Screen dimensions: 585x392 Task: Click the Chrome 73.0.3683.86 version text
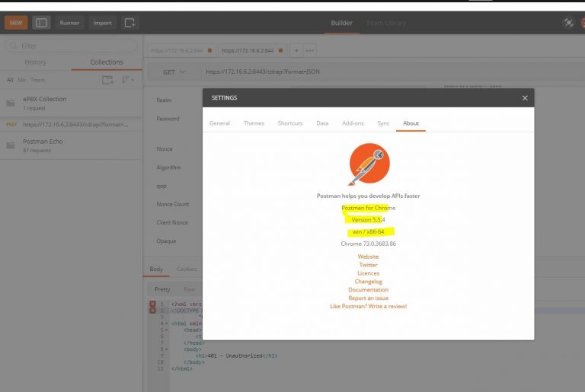[x=368, y=244]
